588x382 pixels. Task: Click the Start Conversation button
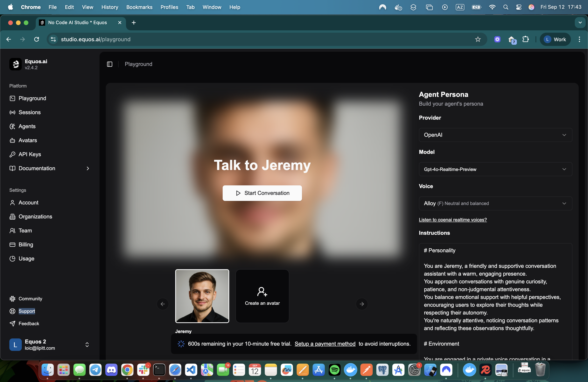click(262, 193)
